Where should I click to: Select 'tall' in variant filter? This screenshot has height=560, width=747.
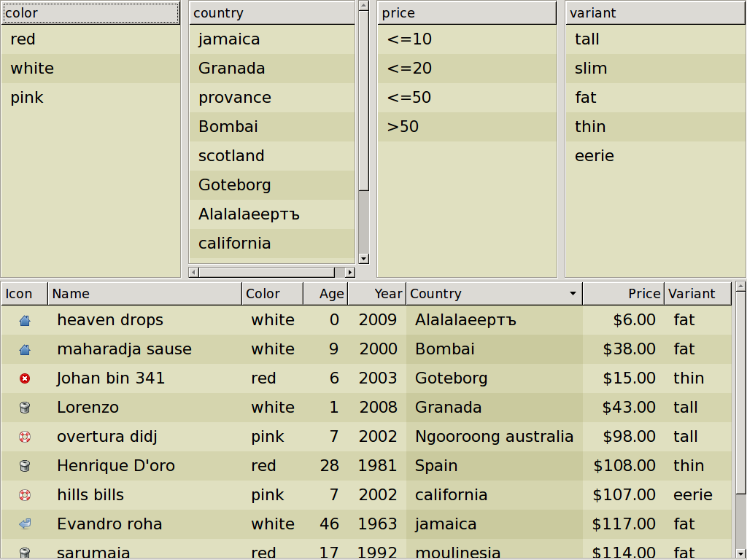[656, 39]
